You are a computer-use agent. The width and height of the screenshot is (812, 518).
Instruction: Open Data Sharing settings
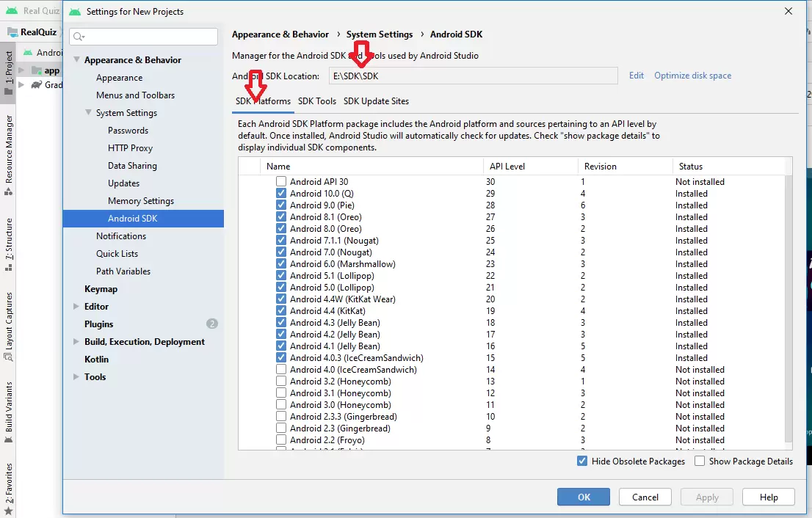(132, 166)
